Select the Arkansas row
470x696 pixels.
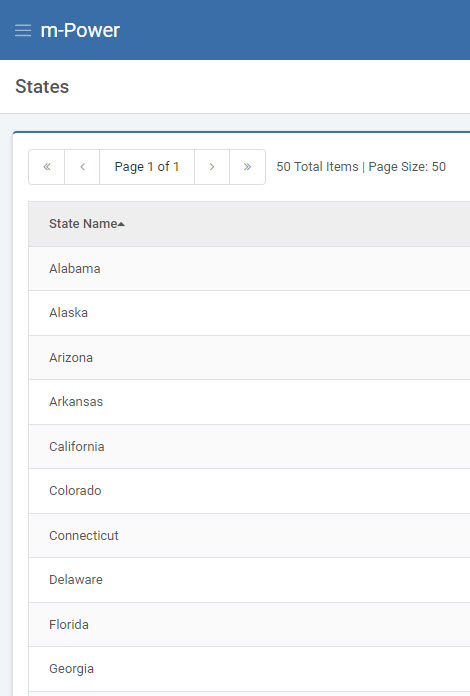pyautogui.click(x=249, y=402)
